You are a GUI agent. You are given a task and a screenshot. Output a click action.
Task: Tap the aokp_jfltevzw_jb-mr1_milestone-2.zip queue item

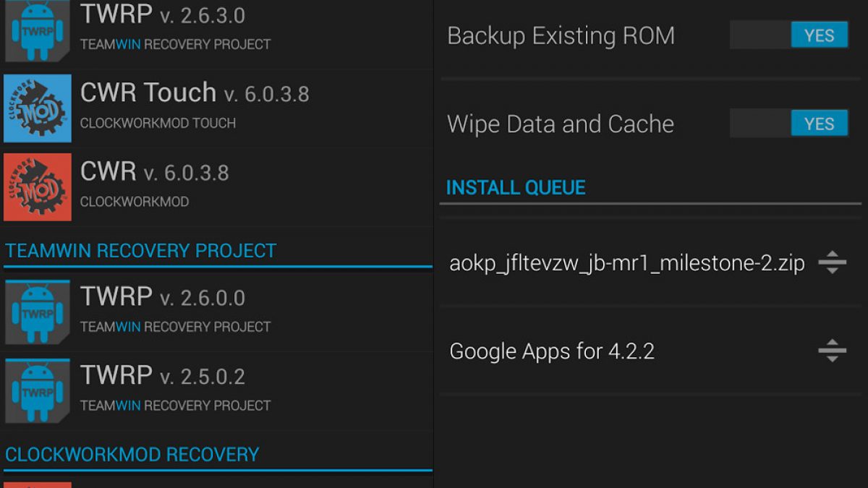point(626,263)
